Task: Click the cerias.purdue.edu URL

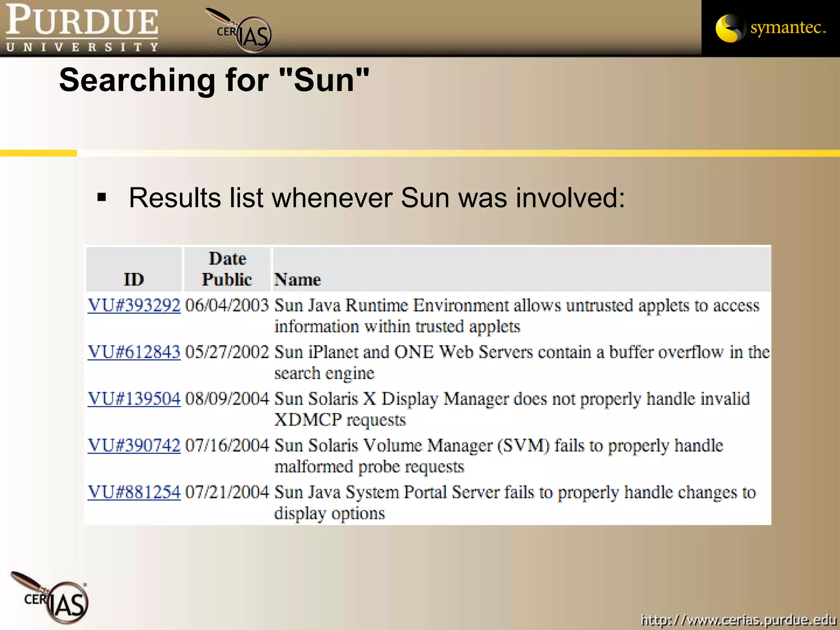Action: click(738, 619)
